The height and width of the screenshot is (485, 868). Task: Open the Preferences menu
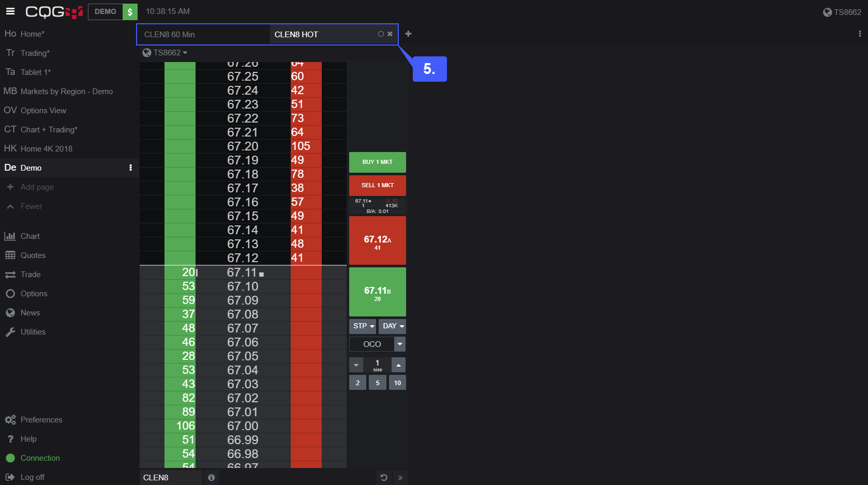coord(41,419)
